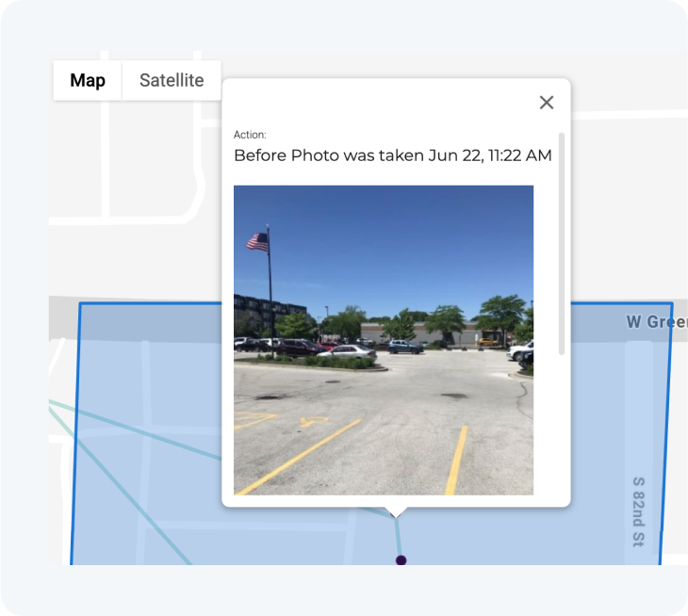This screenshot has width=688, height=616.
Task: Select the blue geofence right border
Action: [x=666, y=433]
